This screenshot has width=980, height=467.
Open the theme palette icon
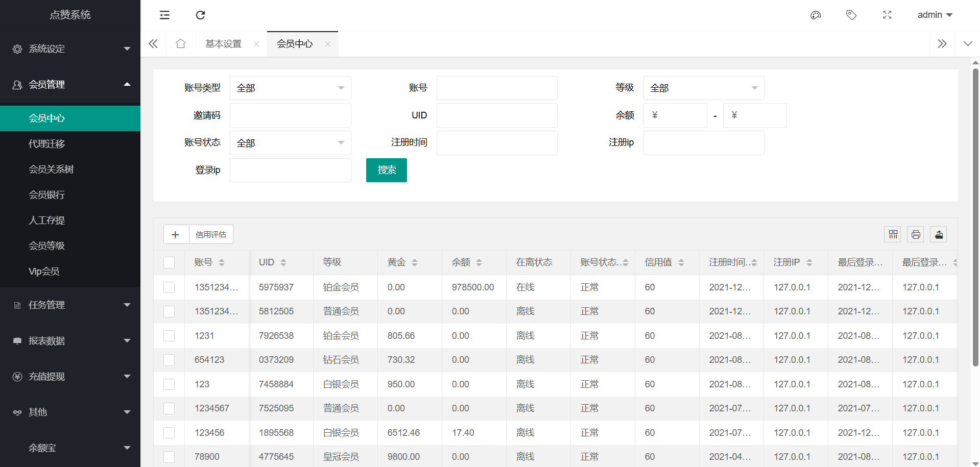point(816,15)
